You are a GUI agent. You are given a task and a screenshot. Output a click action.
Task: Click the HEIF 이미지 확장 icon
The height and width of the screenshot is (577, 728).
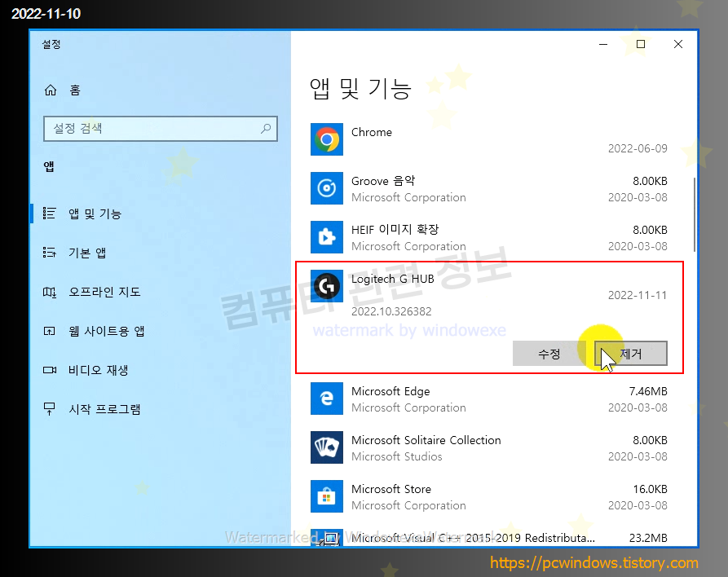click(x=327, y=236)
